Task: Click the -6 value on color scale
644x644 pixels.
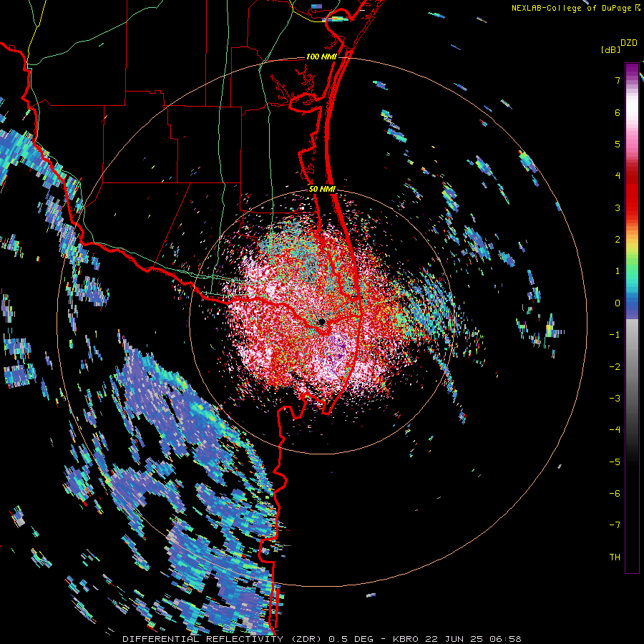Action: pyautogui.click(x=615, y=493)
